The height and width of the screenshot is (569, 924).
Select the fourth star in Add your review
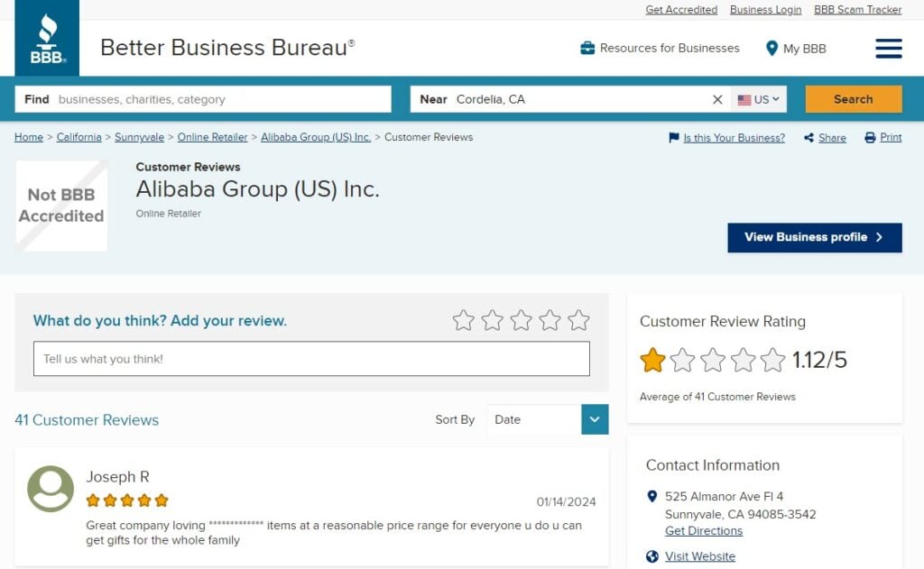coord(550,320)
